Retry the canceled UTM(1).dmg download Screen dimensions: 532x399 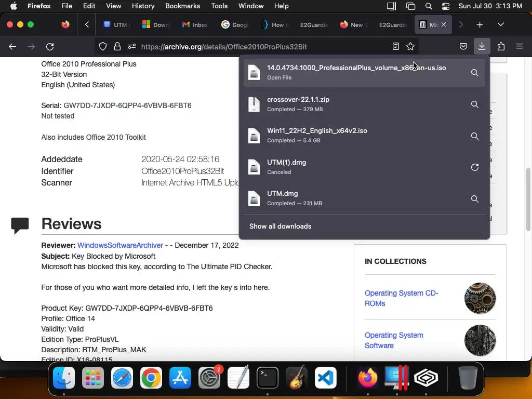tap(475, 167)
